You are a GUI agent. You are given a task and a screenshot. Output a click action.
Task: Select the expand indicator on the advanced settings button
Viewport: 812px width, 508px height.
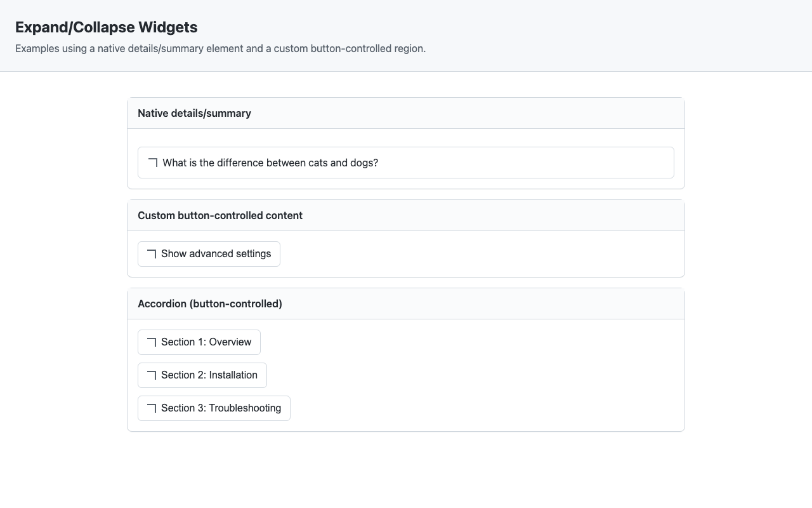(152, 253)
